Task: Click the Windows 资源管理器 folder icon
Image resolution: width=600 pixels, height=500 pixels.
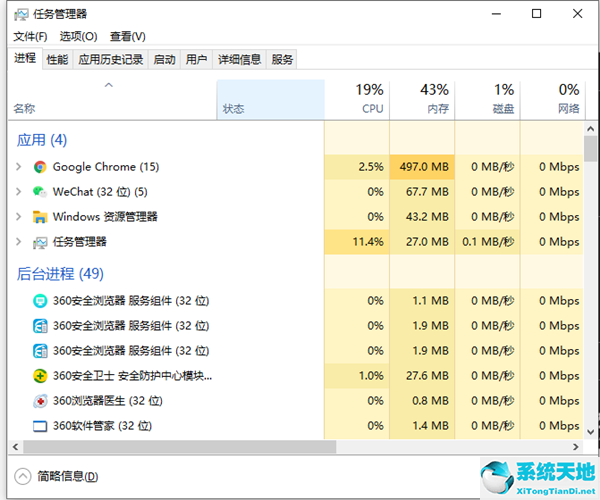Action: pyautogui.click(x=40, y=217)
